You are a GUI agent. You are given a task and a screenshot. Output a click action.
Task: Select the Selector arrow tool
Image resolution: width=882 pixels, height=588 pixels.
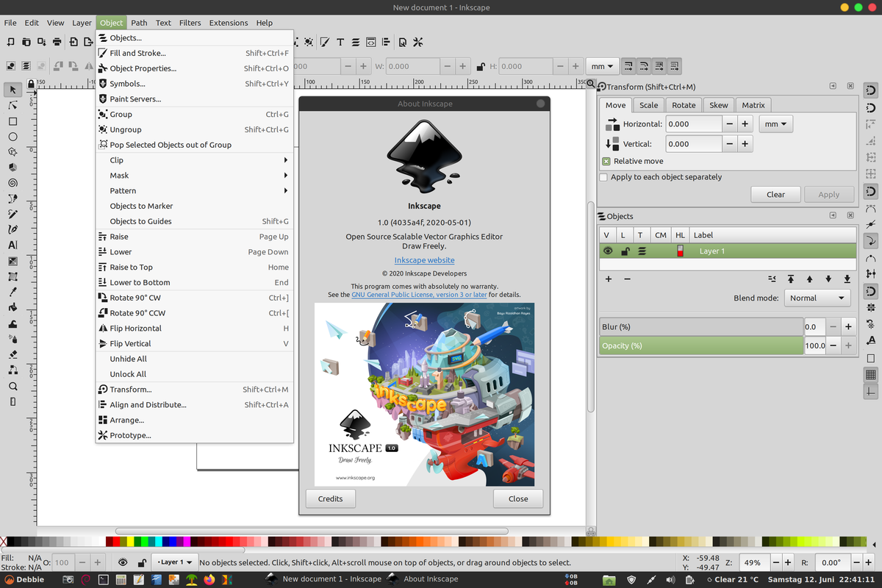click(x=12, y=90)
